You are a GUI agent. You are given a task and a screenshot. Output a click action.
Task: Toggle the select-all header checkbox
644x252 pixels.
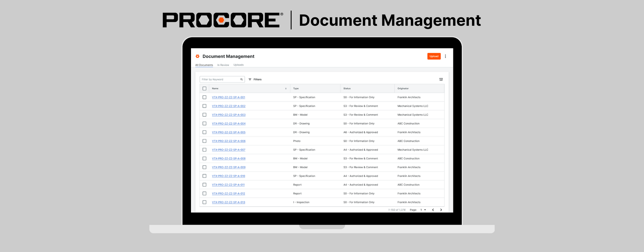click(204, 89)
